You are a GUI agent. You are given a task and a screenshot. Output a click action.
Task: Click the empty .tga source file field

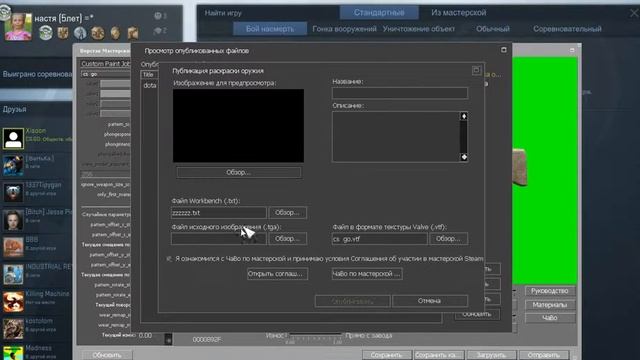(218, 238)
